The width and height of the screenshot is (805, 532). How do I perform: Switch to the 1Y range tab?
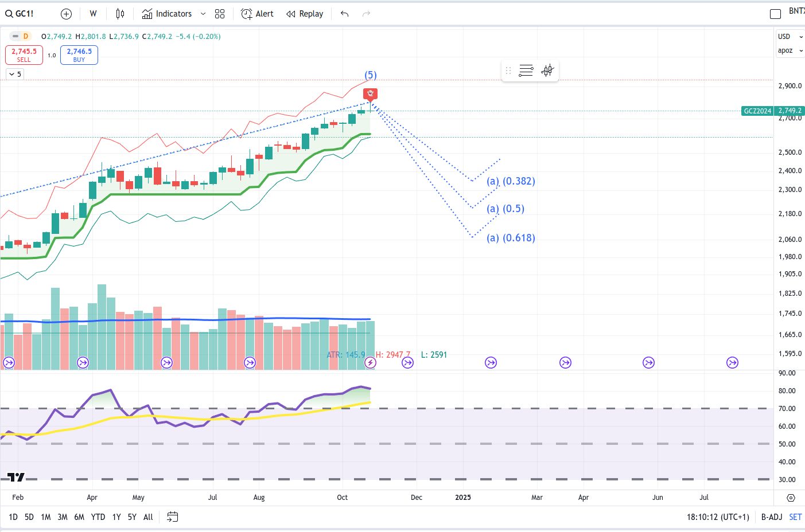click(116, 517)
